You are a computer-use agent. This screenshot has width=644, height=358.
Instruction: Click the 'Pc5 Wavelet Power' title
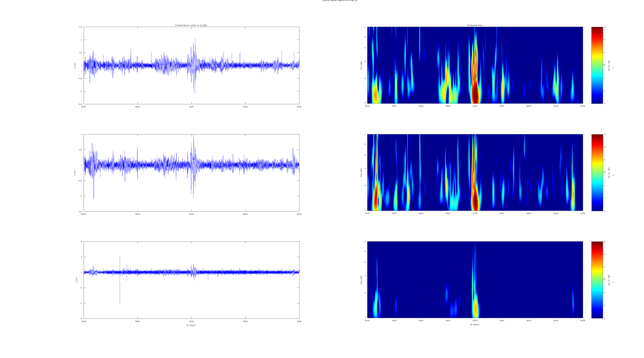pyautogui.click(x=475, y=25)
